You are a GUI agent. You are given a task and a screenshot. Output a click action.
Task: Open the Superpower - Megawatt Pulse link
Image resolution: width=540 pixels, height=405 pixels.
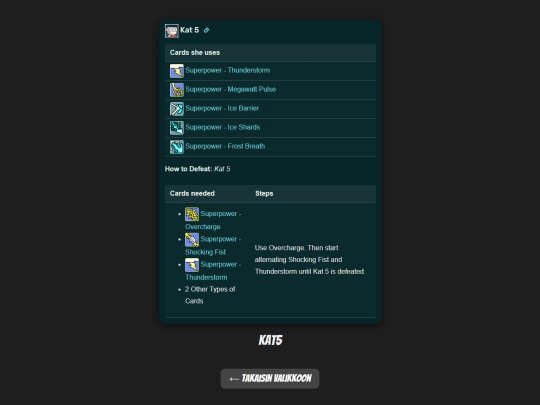(x=231, y=89)
